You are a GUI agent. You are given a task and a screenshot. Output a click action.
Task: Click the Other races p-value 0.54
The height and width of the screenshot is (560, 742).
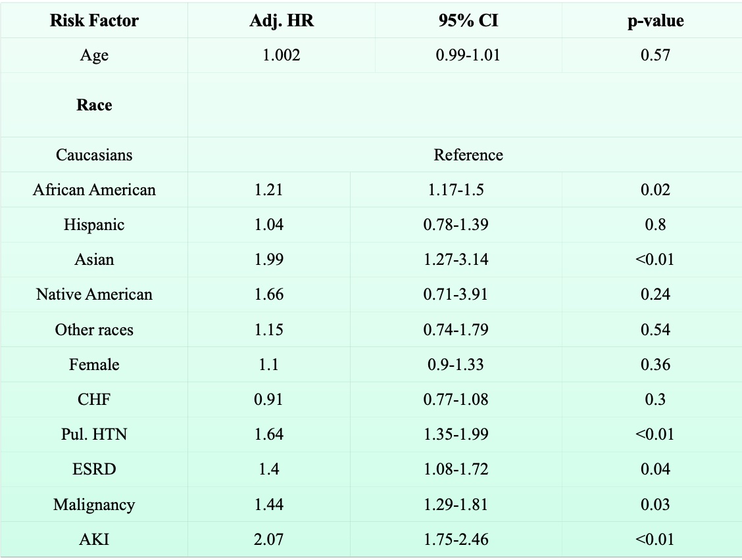[x=655, y=329]
